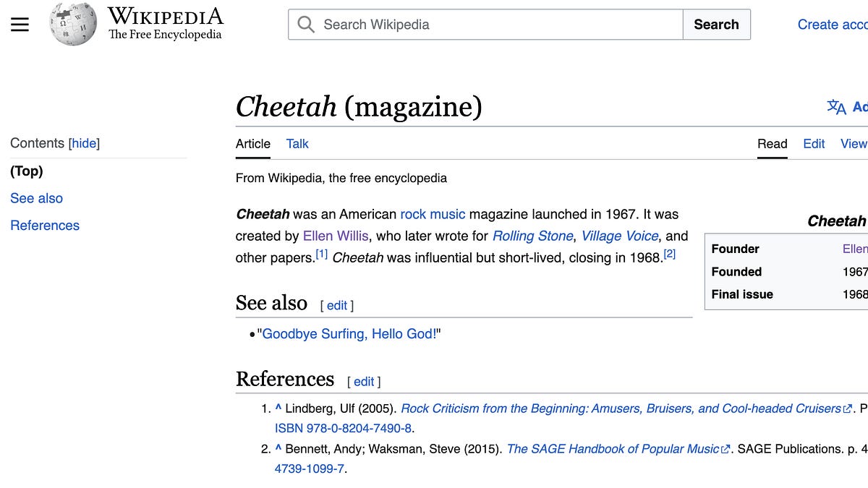868x488 pixels.
Task: Toggle to Edit mode for the article
Action: click(814, 144)
